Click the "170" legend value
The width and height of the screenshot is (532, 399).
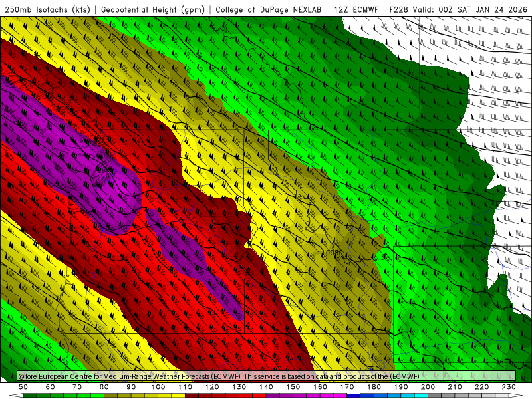click(x=347, y=387)
